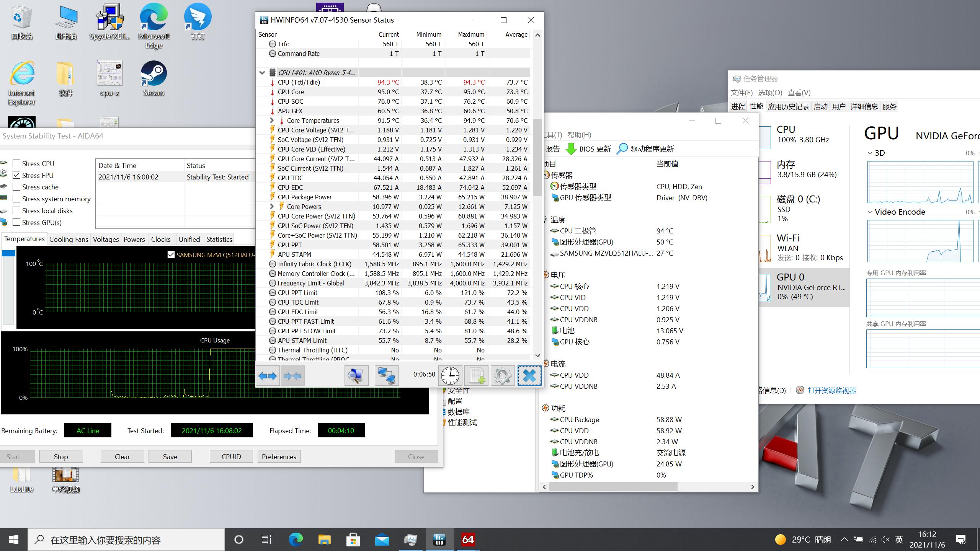The width and height of the screenshot is (980, 551).
Task: Expand Core Powers sensor group
Action: 272,207
